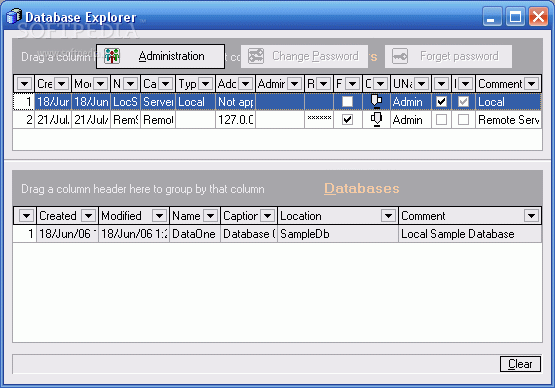
Task: Open the Administration button
Action: pyautogui.click(x=160, y=56)
